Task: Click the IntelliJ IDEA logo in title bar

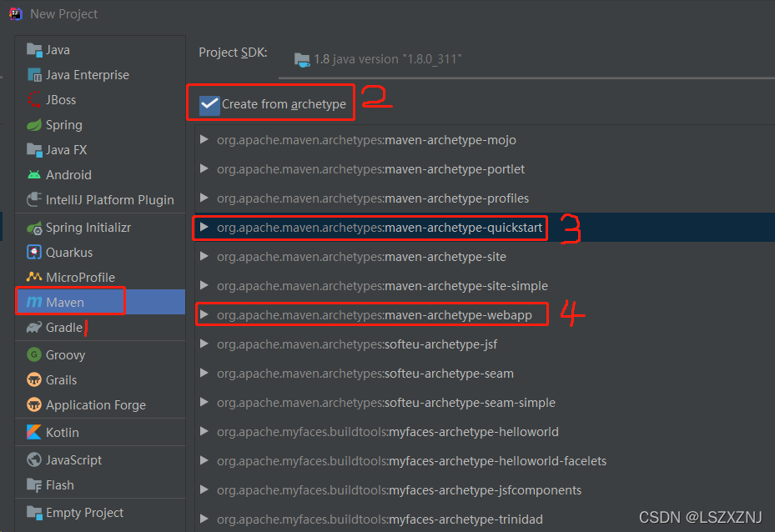Action: pyautogui.click(x=16, y=14)
